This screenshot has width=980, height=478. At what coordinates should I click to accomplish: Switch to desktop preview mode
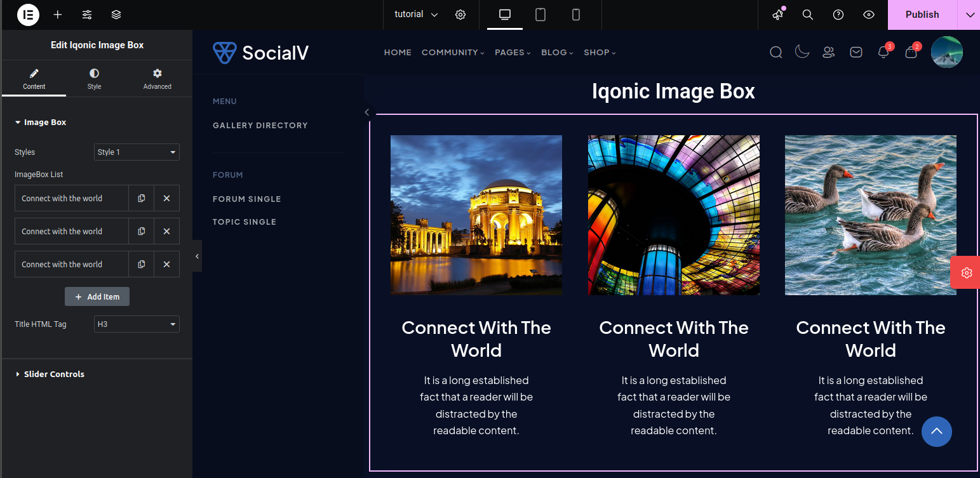tap(505, 15)
